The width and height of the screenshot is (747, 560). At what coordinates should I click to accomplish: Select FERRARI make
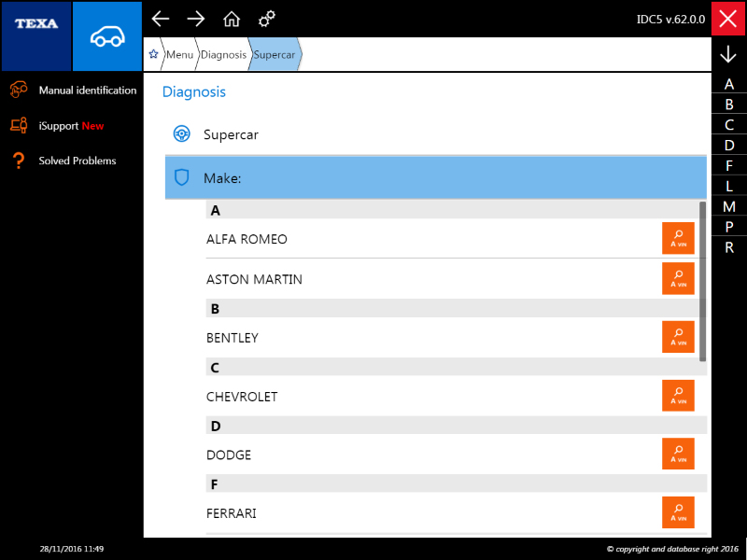point(232,513)
